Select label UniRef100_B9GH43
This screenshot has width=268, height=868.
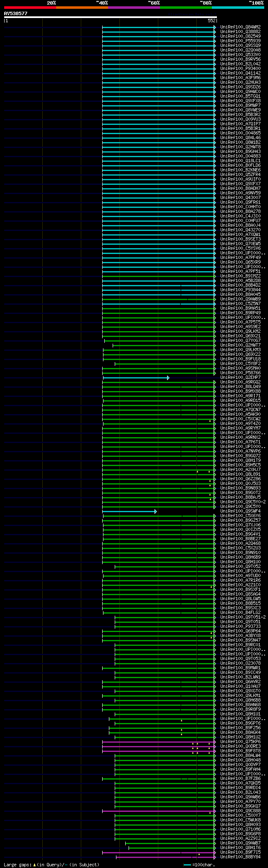[x=240, y=152]
